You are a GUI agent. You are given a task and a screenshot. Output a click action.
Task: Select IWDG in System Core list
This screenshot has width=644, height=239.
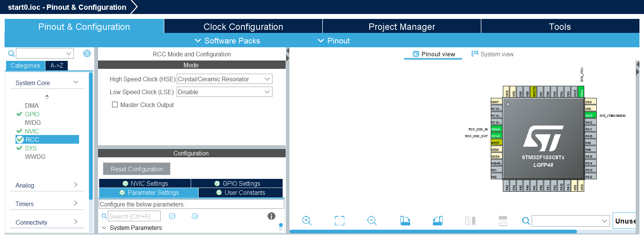tap(33, 123)
